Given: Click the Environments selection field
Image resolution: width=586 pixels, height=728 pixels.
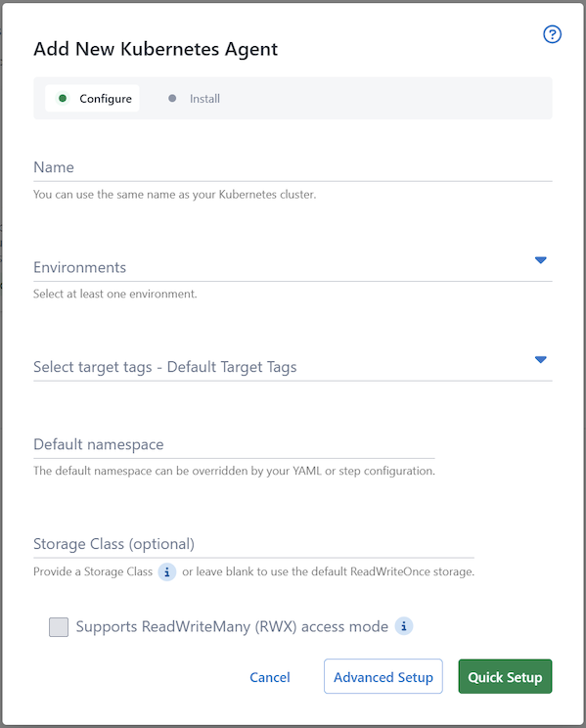Looking at the screenshot, I should [x=293, y=267].
